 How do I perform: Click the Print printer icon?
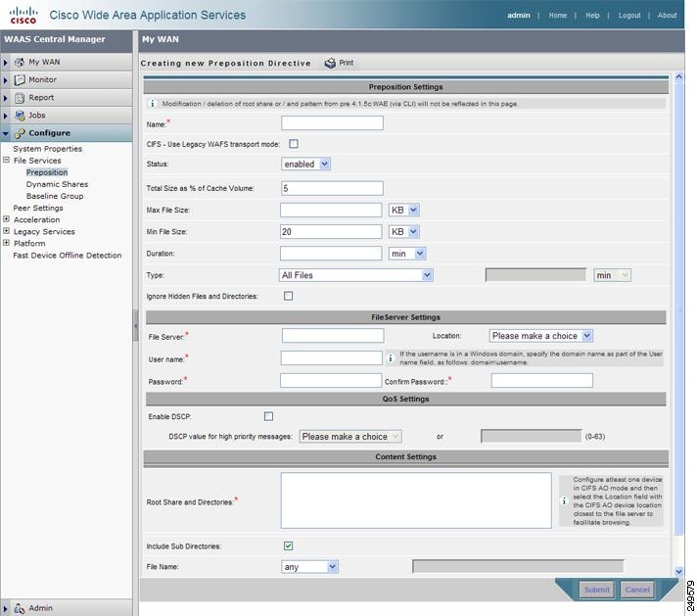[x=330, y=63]
